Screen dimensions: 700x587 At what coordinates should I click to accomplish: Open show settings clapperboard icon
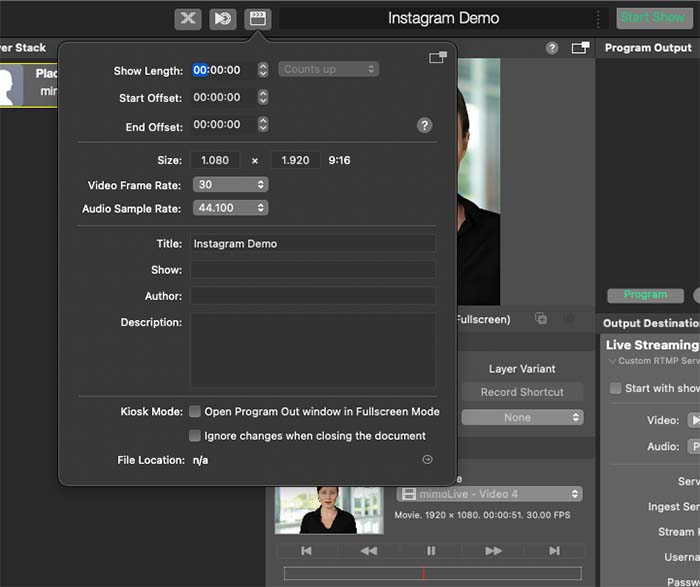point(258,19)
